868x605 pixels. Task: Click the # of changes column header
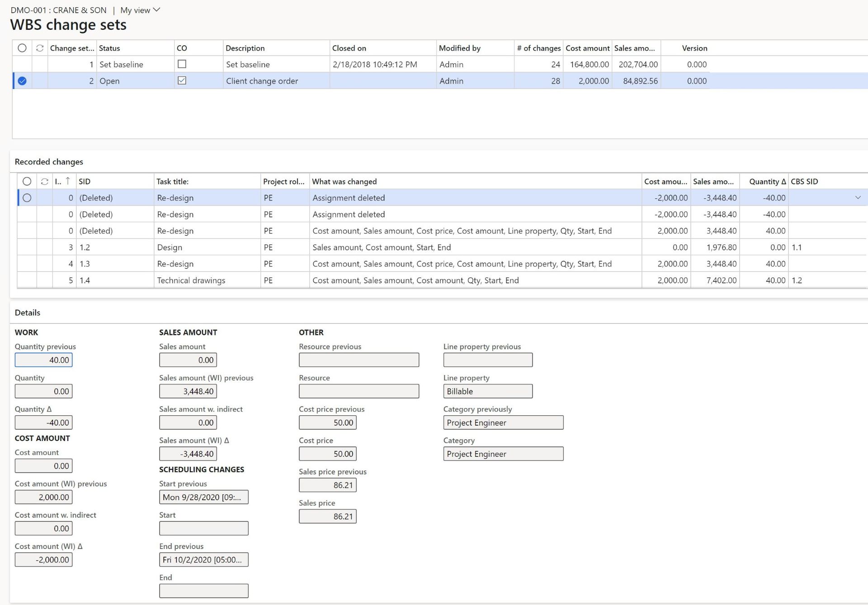tap(538, 48)
